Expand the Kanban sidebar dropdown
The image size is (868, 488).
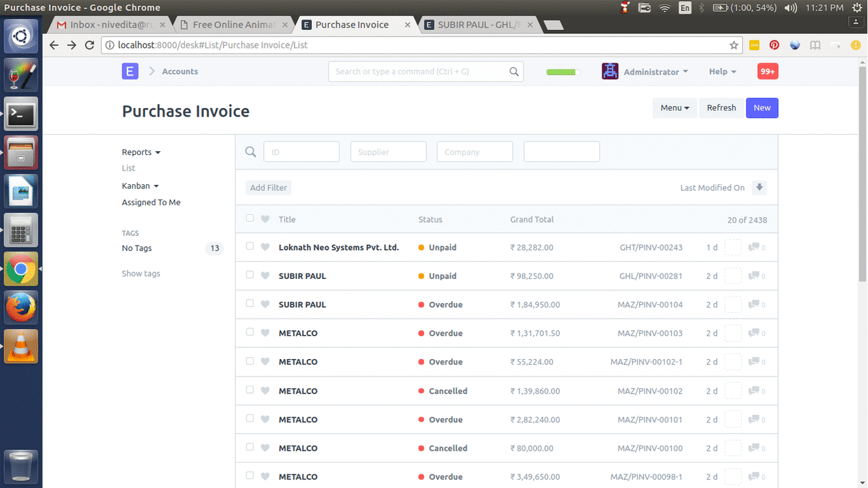(x=141, y=186)
